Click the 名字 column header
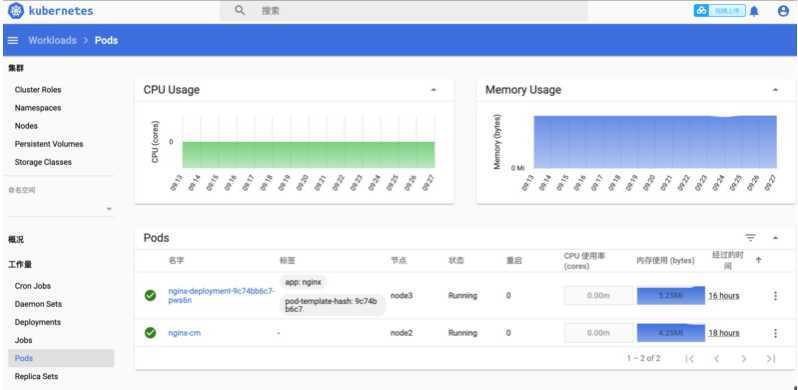Screen dimensions: 798x390 [176, 260]
